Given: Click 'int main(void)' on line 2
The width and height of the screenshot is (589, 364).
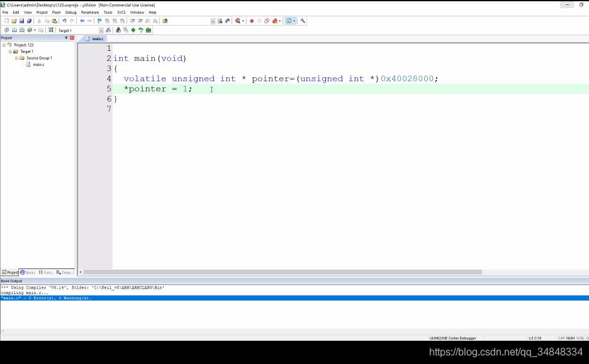Looking at the screenshot, I should point(150,58).
